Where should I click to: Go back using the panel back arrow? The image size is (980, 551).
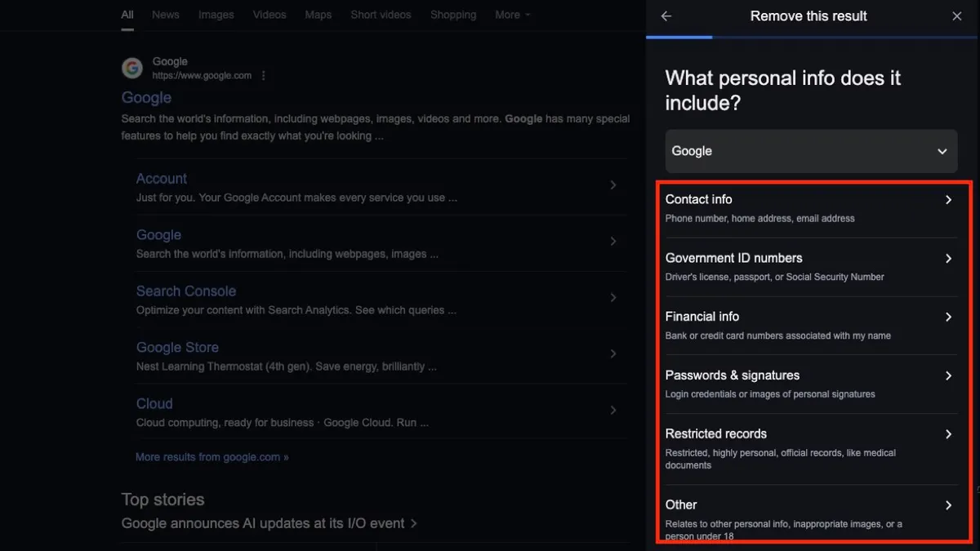click(x=666, y=16)
